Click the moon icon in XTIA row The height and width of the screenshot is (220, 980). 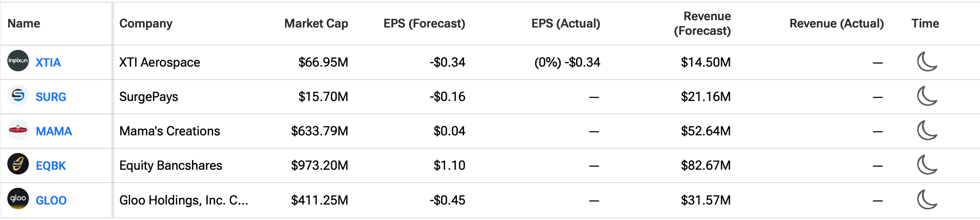[x=927, y=62]
